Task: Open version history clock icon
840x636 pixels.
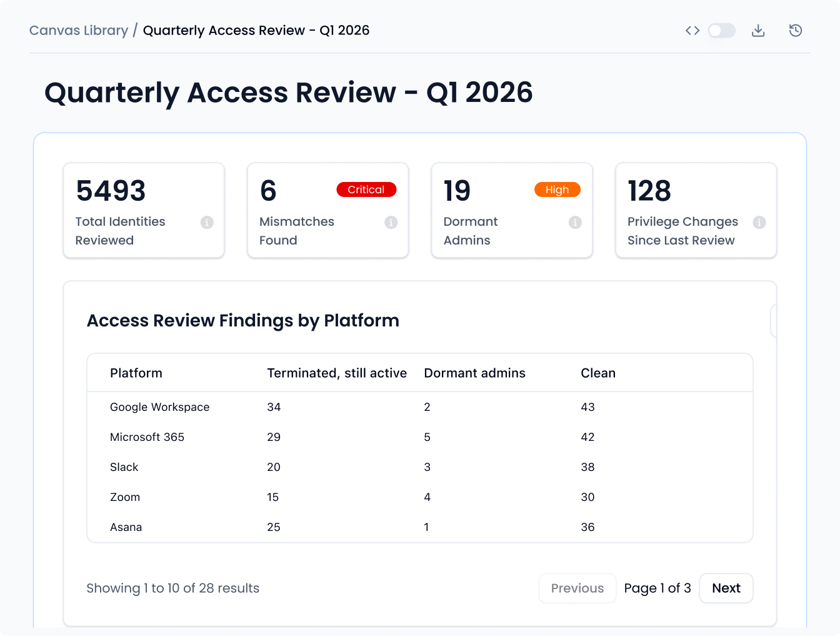Action: click(x=796, y=31)
